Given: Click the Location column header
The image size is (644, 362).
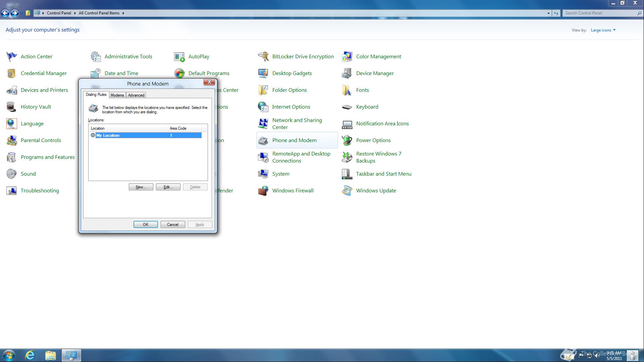Looking at the screenshot, I should coord(128,128).
